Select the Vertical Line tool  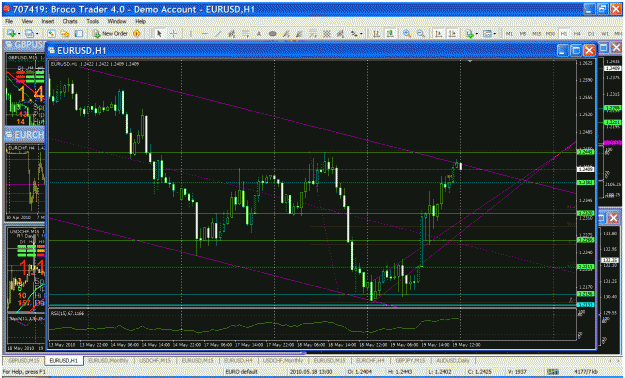[x=191, y=33]
